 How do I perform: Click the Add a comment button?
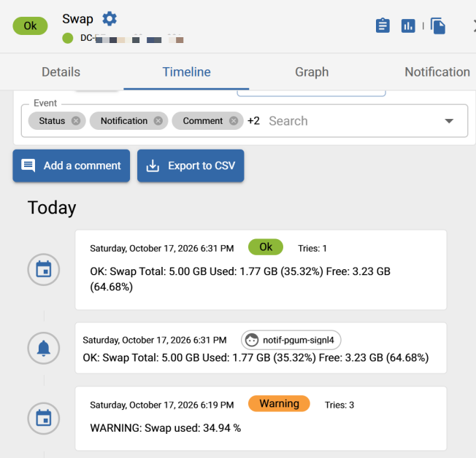pos(72,166)
